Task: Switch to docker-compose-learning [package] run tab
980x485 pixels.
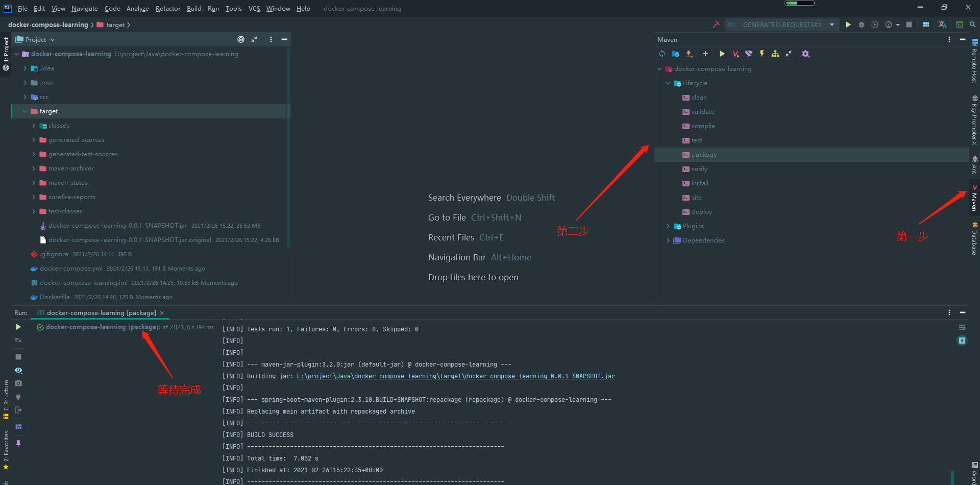Action: [x=101, y=313]
